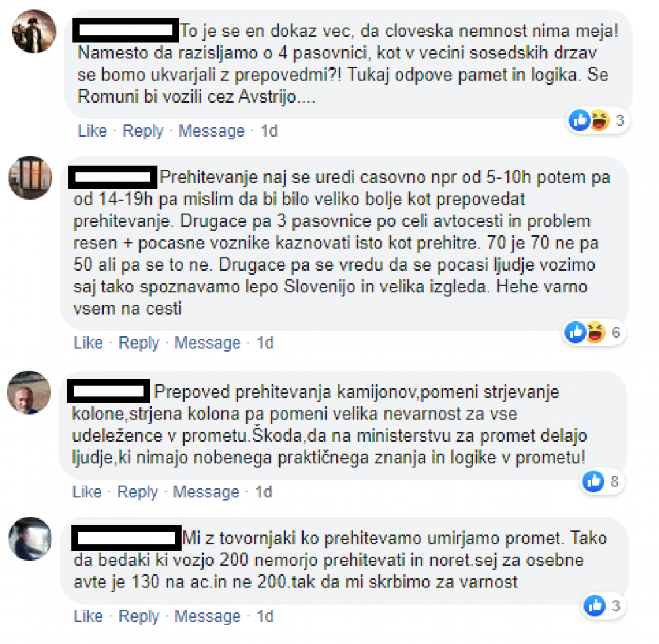The height and width of the screenshot is (644, 659).
Task: Message author of Prepoved prehitevanja kamijonov comment
Action: (206, 492)
